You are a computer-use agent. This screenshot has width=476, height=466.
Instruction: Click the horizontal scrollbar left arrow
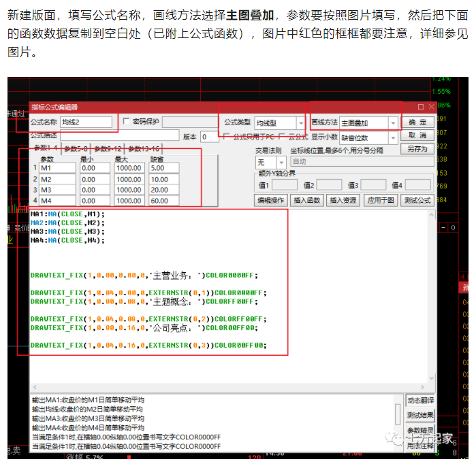(35, 387)
